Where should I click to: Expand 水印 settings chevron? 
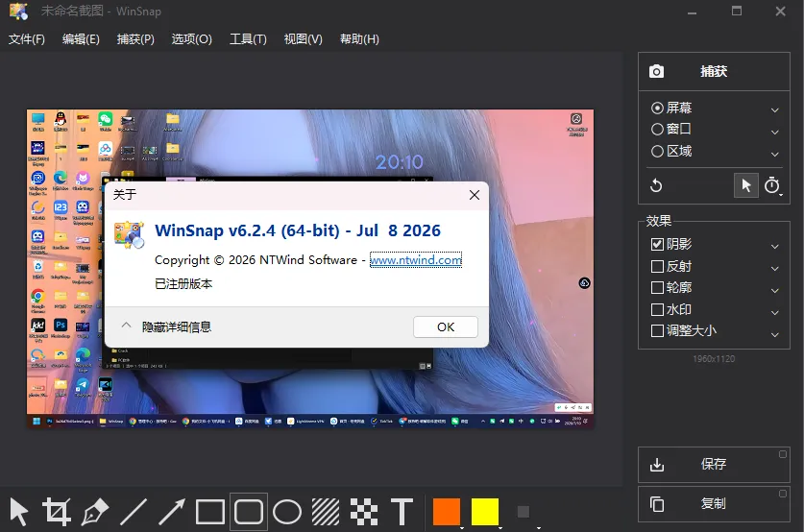point(775,313)
